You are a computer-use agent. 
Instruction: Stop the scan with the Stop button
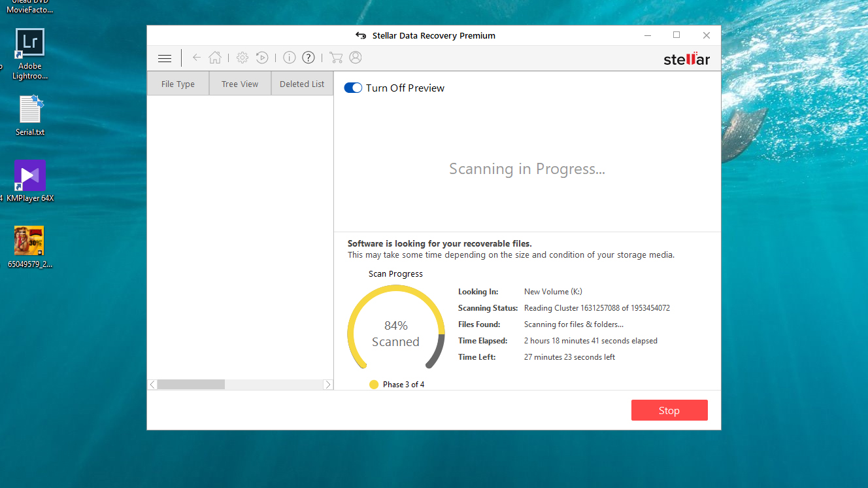pyautogui.click(x=669, y=410)
